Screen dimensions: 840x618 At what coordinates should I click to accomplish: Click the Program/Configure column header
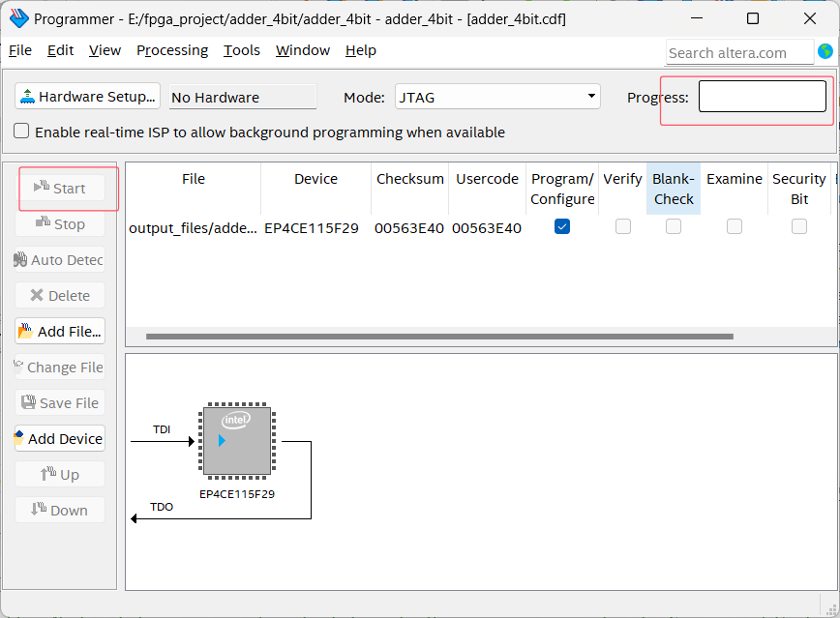click(x=562, y=189)
